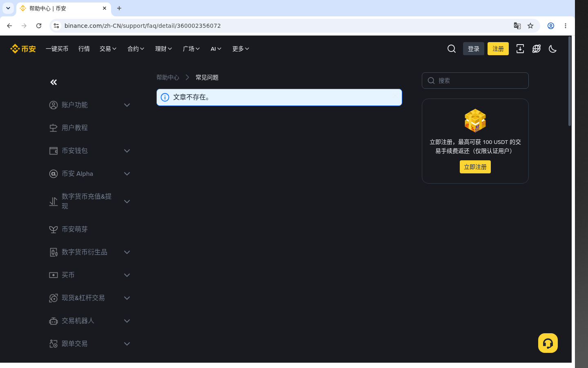Collapse sidebar with double-chevron icon

53,82
